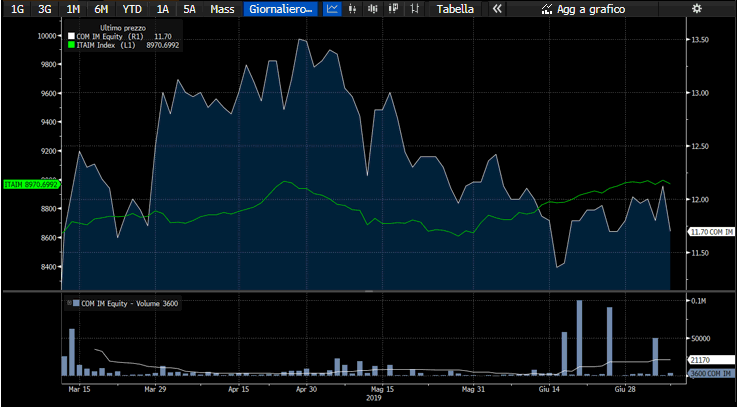Toggle ITAIM Index green legend box
The width and height of the screenshot is (738, 407).
[71, 45]
